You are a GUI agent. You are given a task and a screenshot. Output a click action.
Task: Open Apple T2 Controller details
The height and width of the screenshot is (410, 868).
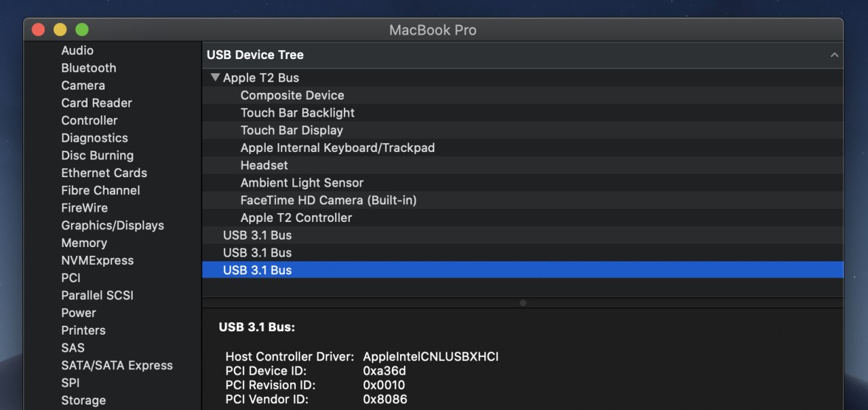pyautogui.click(x=296, y=218)
